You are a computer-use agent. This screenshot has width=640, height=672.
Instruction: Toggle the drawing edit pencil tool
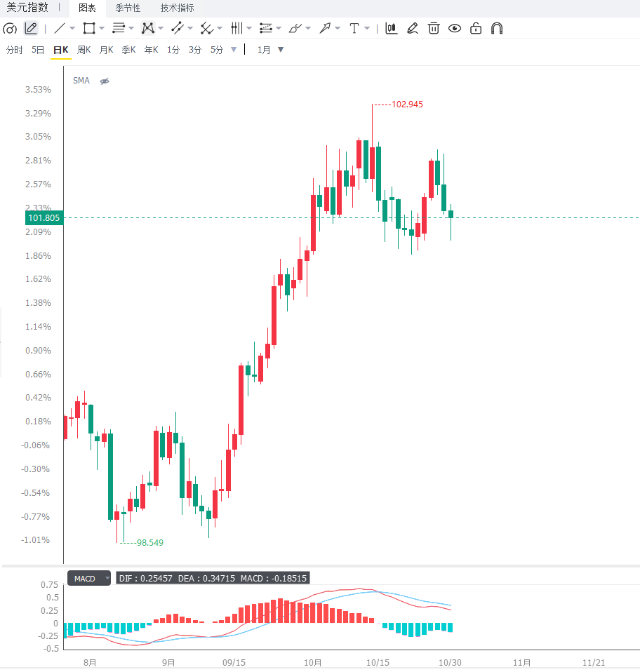click(x=31, y=29)
